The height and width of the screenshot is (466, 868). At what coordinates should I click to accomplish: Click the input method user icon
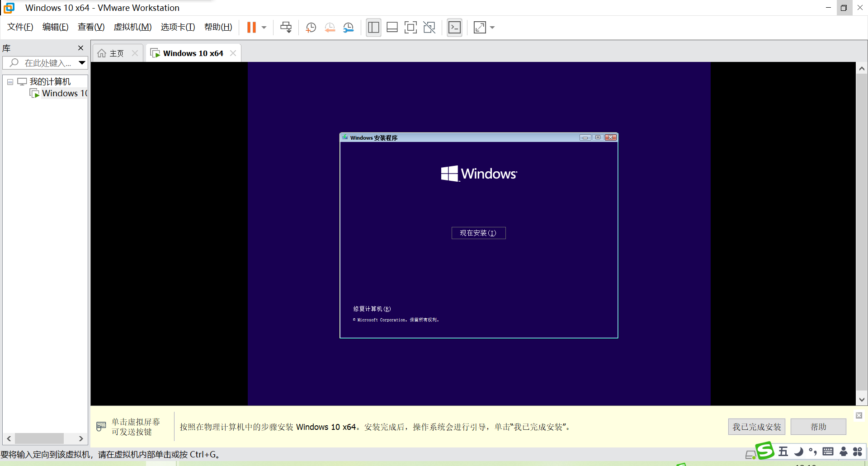tap(844, 452)
